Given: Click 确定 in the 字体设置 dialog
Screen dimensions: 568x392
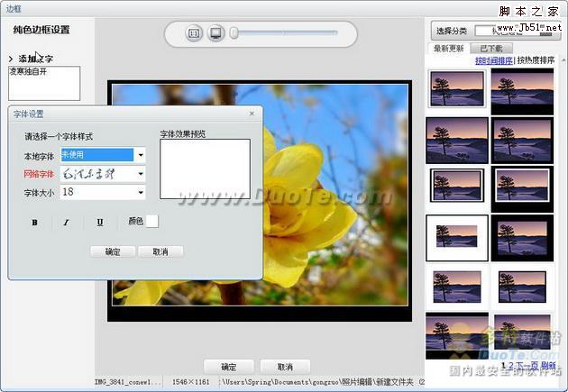Looking at the screenshot, I should point(113,251).
